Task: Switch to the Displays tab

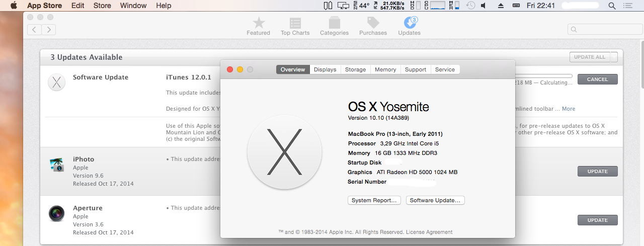Action: 325,69
